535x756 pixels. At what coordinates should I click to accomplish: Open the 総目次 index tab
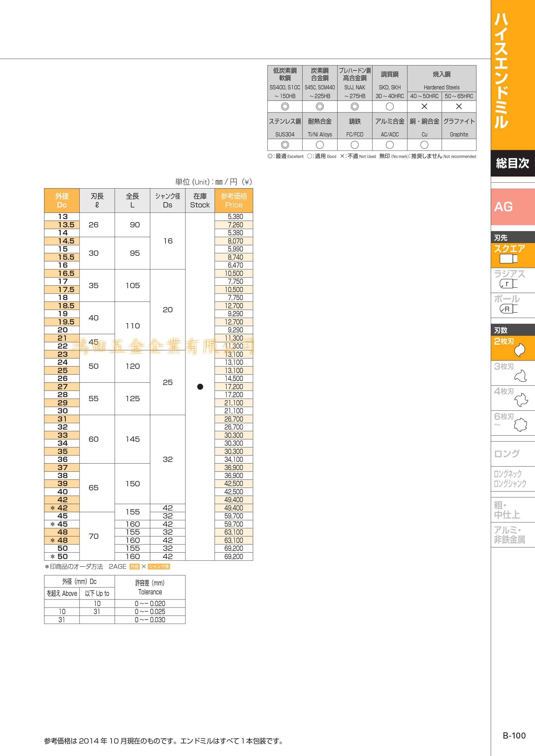[512, 163]
